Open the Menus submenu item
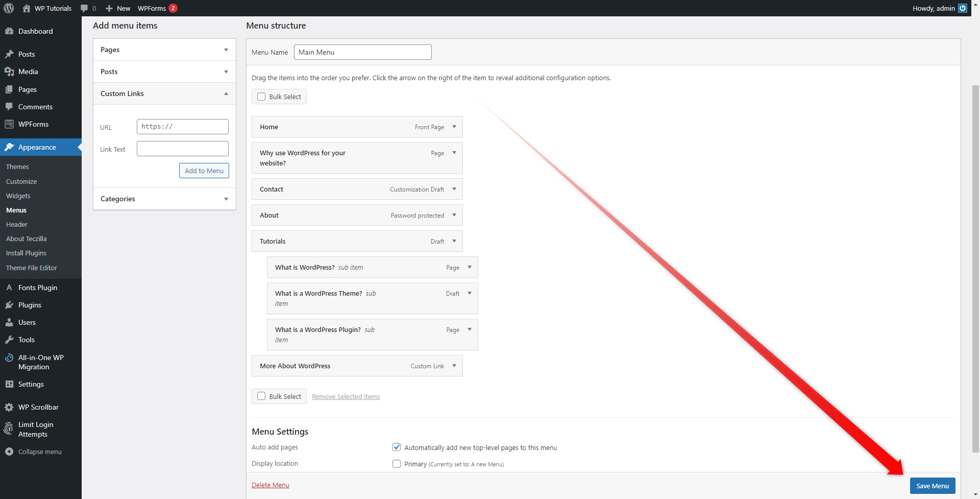 [x=16, y=210]
